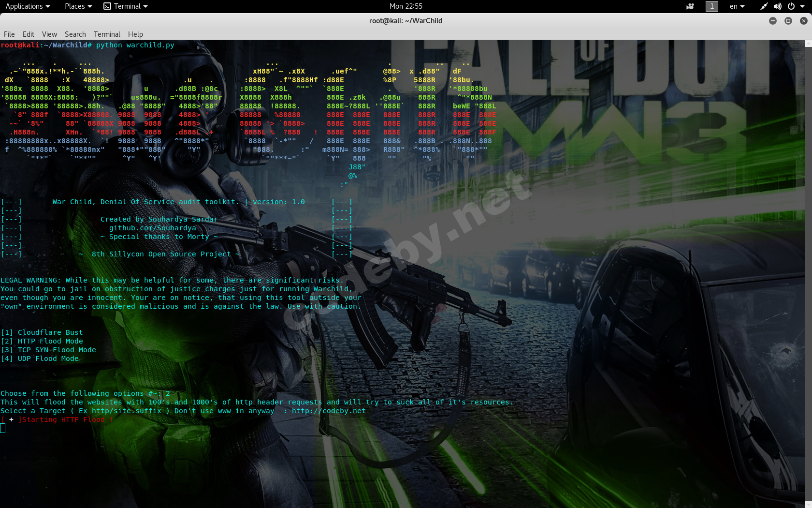Viewport: 812px width, 508px height.
Task: Open the Help menu
Action: coord(135,34)
